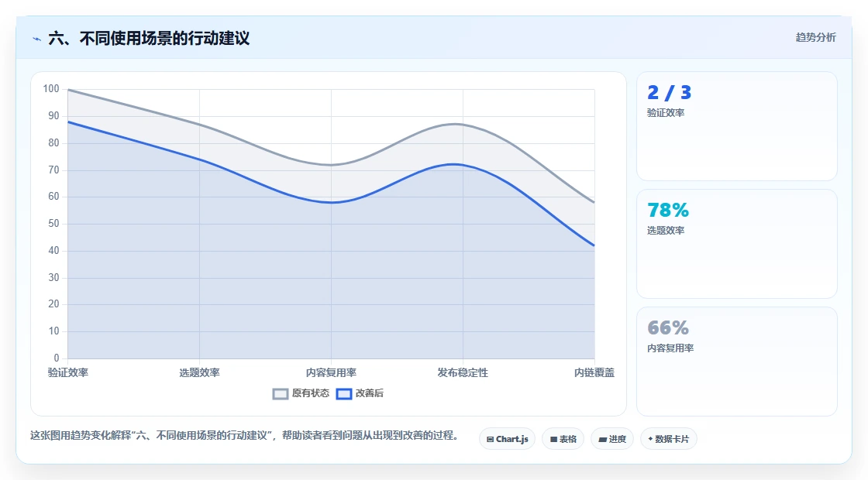Screen dimensions: 868x480
Task: Click the y-axis value 50
Action: coord(53,224)
